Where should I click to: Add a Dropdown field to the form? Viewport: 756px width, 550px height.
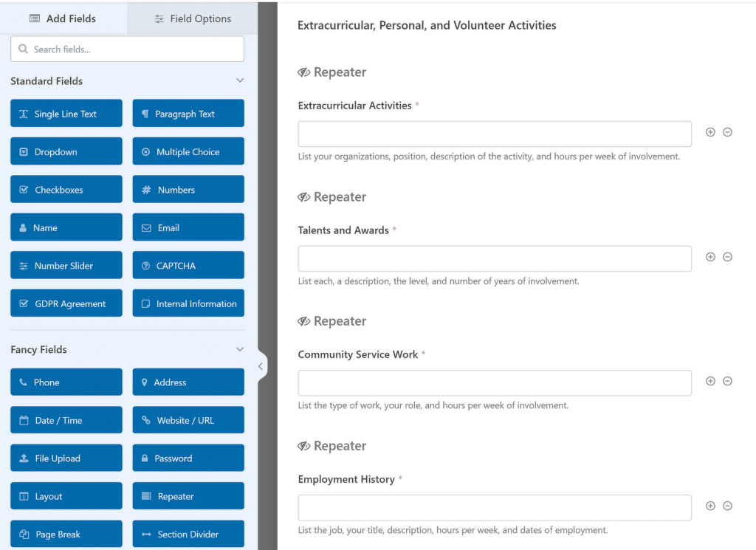click(66, 151)
